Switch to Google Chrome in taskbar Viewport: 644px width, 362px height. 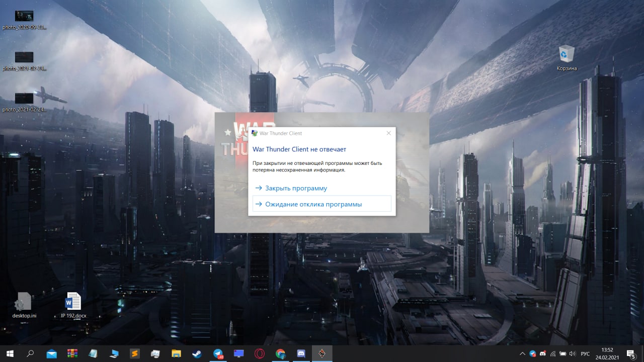coord(280,353)
